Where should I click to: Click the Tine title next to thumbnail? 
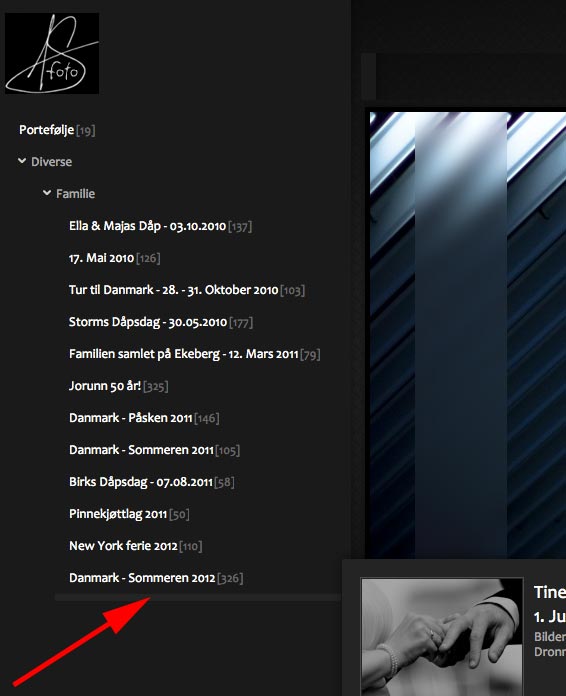(x=550, y=592)
